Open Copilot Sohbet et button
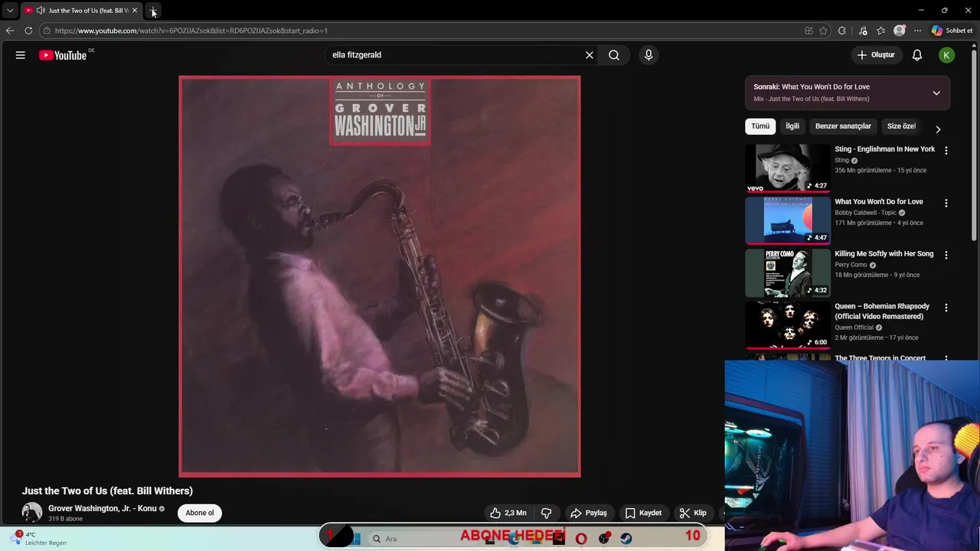This screenshot has height=551, width=980. point(953,31)
